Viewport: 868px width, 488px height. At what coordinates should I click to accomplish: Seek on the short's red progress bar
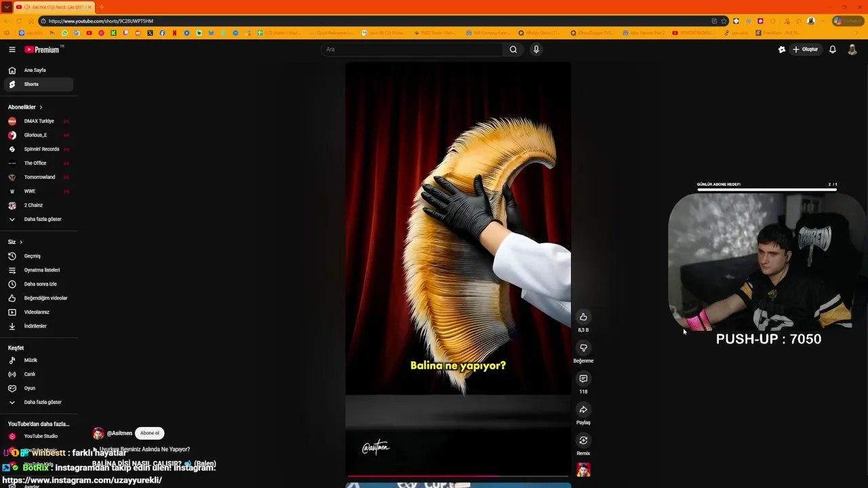(x=458, y=476)
